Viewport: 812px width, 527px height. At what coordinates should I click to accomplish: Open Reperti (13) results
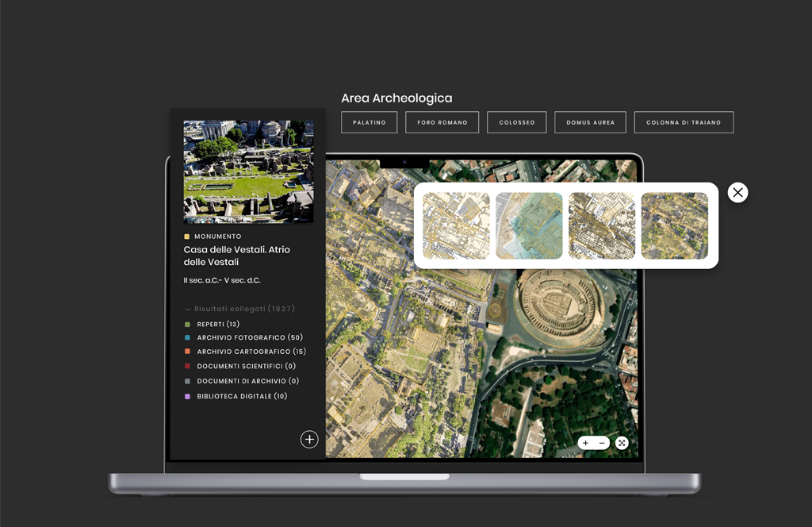(x=218, y=324)
